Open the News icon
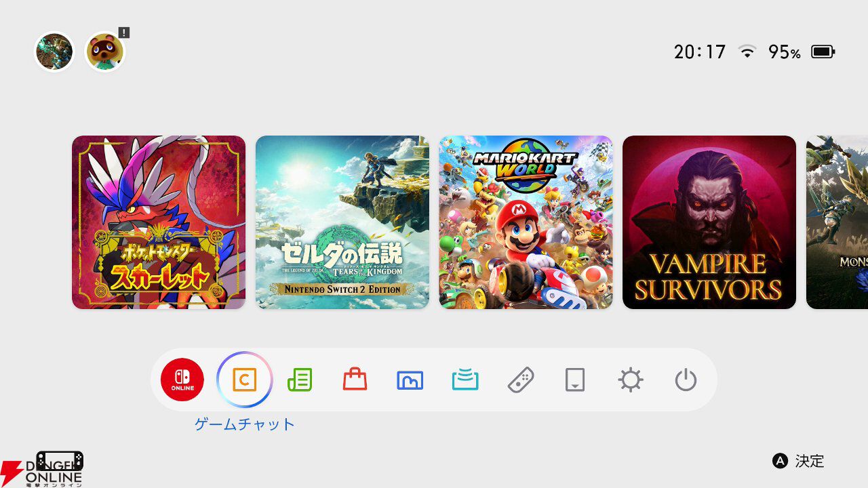This screenshot has width=868, height=488. (x=300, y=380)
